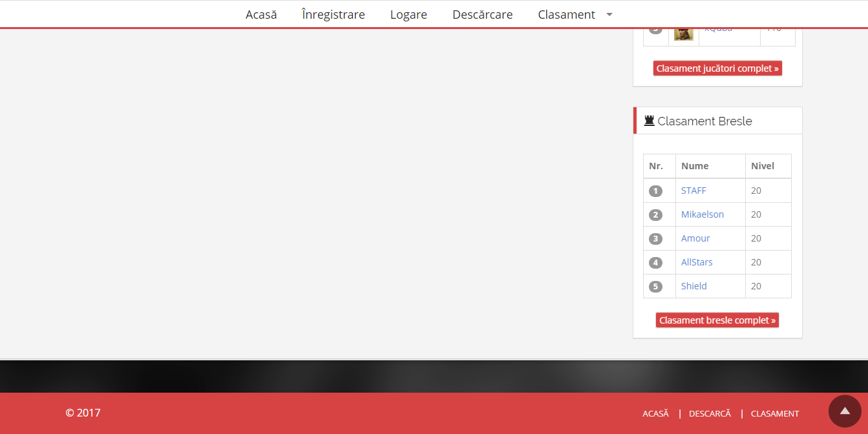Image resolution: width=868 pixels, height=434 pixels.
Task: Click the scroll-to-top arrow button
Action: tap(845, 411)
